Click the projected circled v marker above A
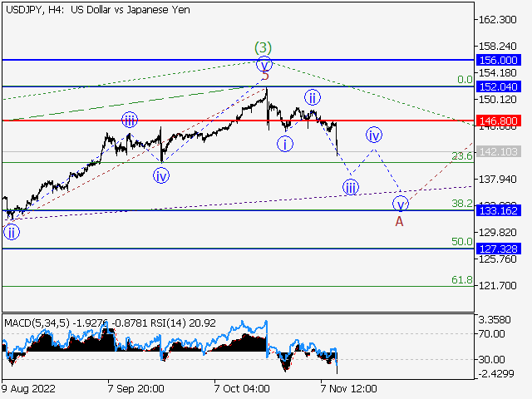Image resolution: width=532 pixels, height=399 pixels. (x=401, y=204)
